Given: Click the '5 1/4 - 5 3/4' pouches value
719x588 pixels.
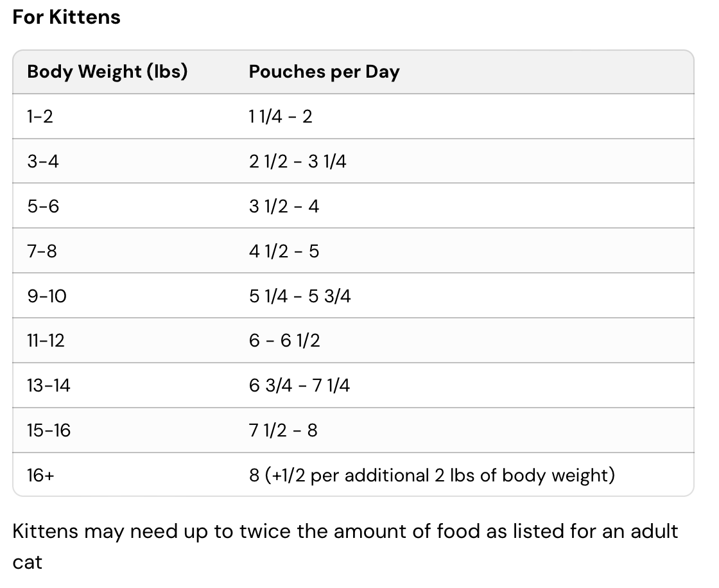Looking at the screenshot, I should (x=300, y=296).
